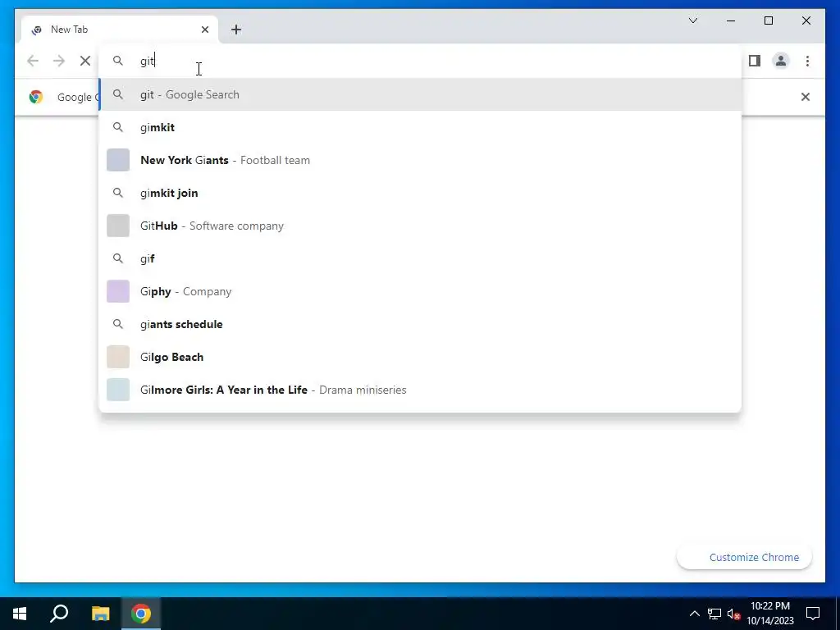
Task: Click the network tray icon
Action: tap(714, 614)
